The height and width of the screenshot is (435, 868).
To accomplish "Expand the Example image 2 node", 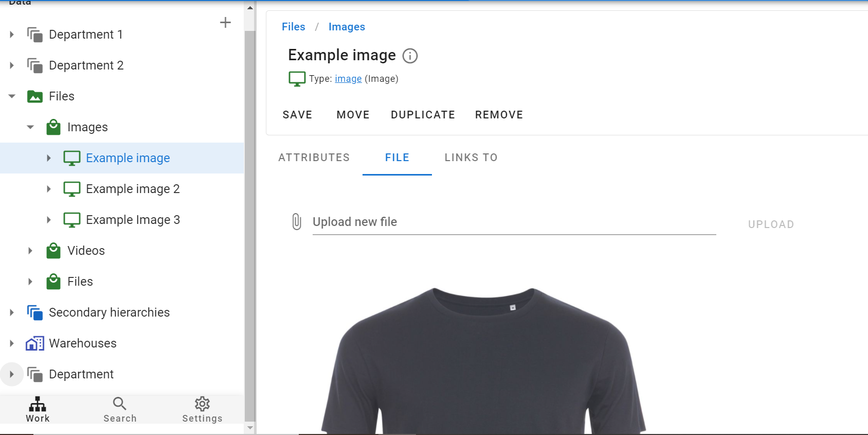I will pyautogui.click(x=49, y=189).
